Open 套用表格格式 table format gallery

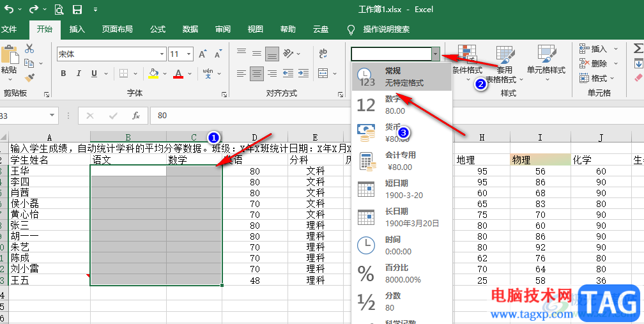505,63
